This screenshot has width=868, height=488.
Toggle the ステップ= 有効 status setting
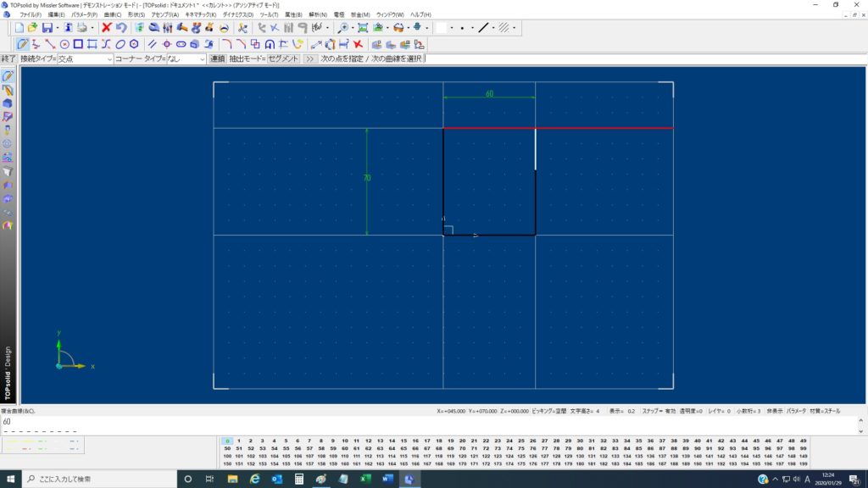pos(659,411)
